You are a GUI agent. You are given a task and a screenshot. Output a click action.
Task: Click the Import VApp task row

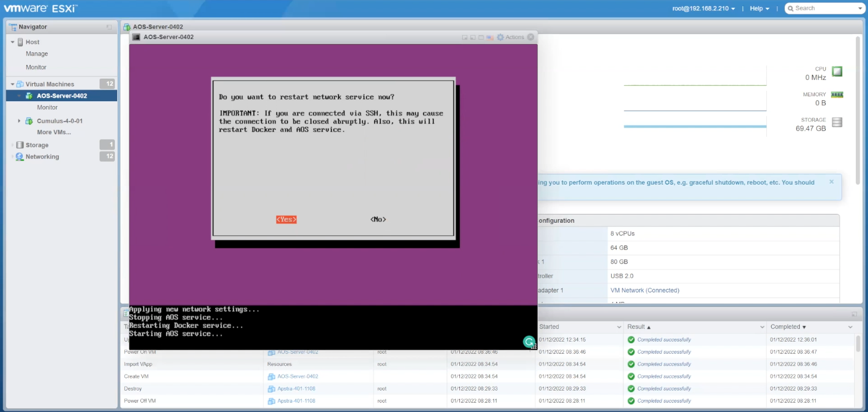pos(487,364)
